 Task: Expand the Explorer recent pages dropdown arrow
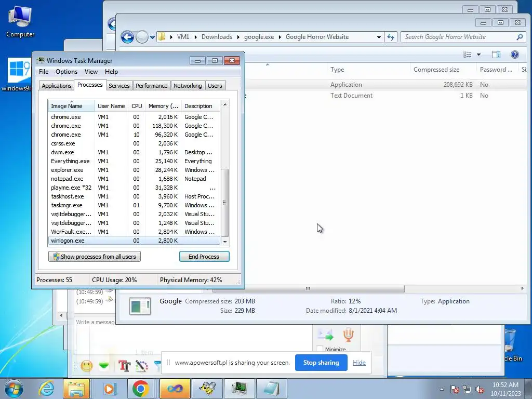(152, 37)
